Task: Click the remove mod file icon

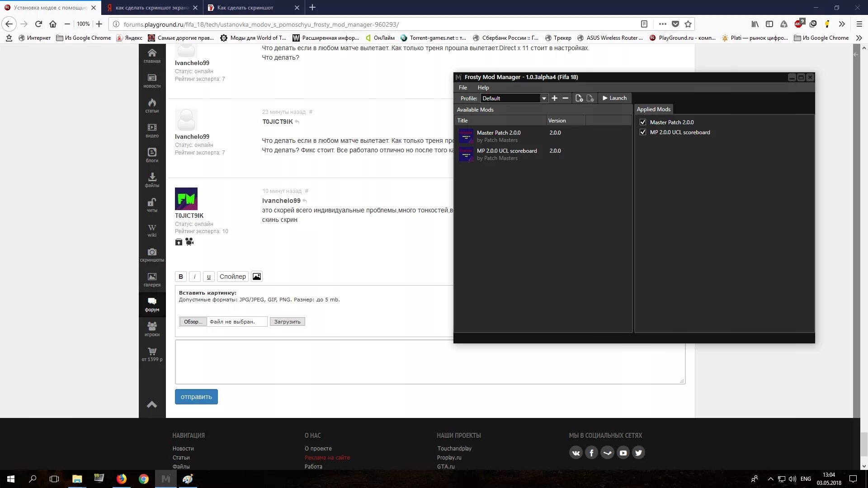Action: pyautogui.click(x=590, y=98)
